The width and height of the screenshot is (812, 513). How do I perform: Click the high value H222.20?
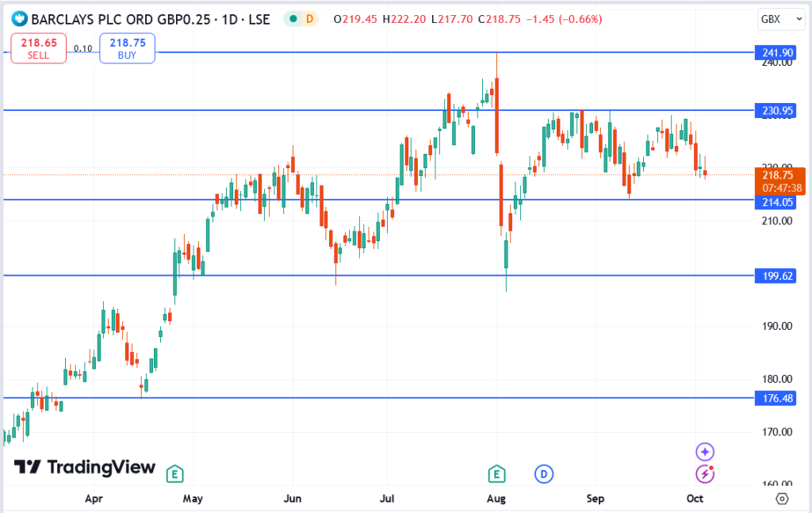click(x=404, y=19)
